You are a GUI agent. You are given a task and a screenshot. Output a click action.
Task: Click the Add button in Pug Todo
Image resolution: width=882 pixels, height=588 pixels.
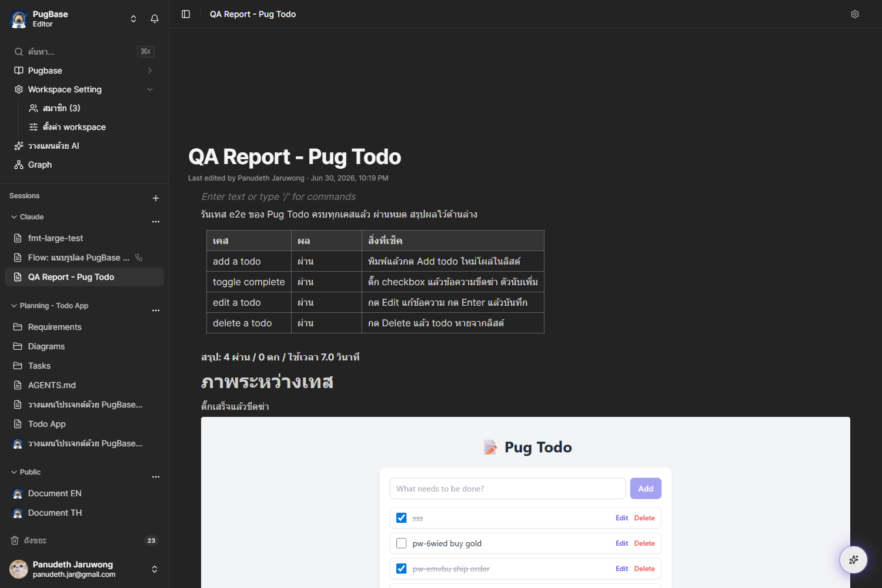tap(646, 489)
